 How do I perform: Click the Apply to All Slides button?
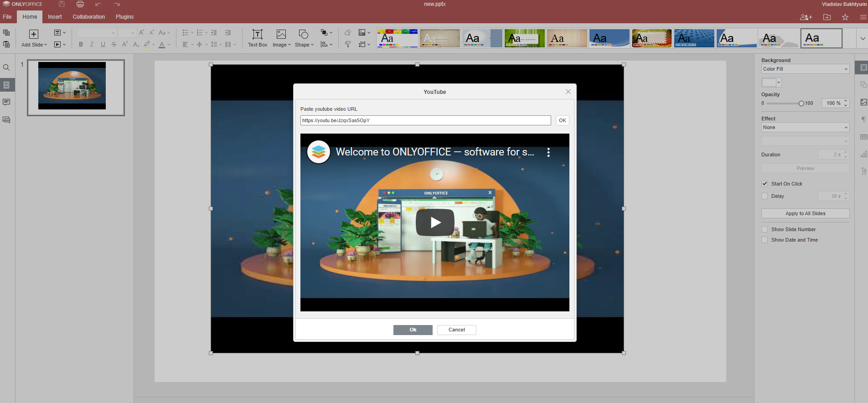click(805, 213)
